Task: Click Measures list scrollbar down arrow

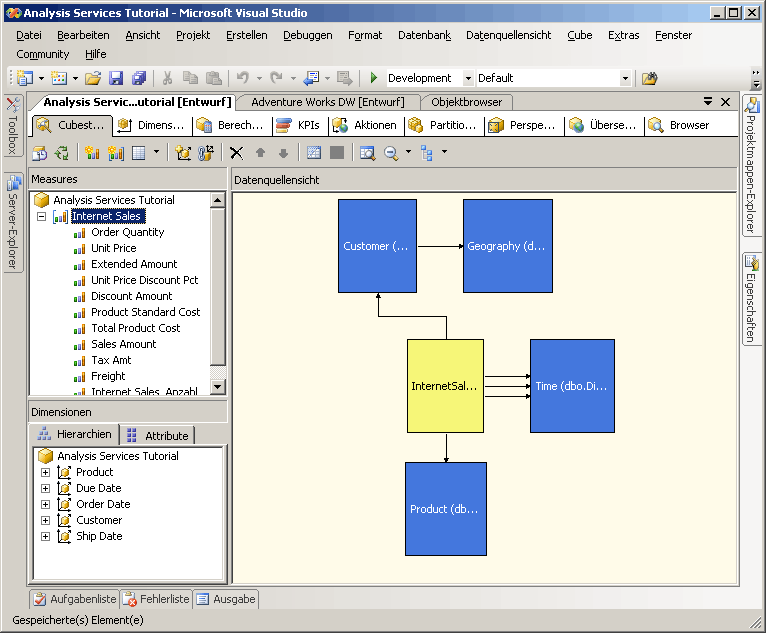Action: click(218, 387)
